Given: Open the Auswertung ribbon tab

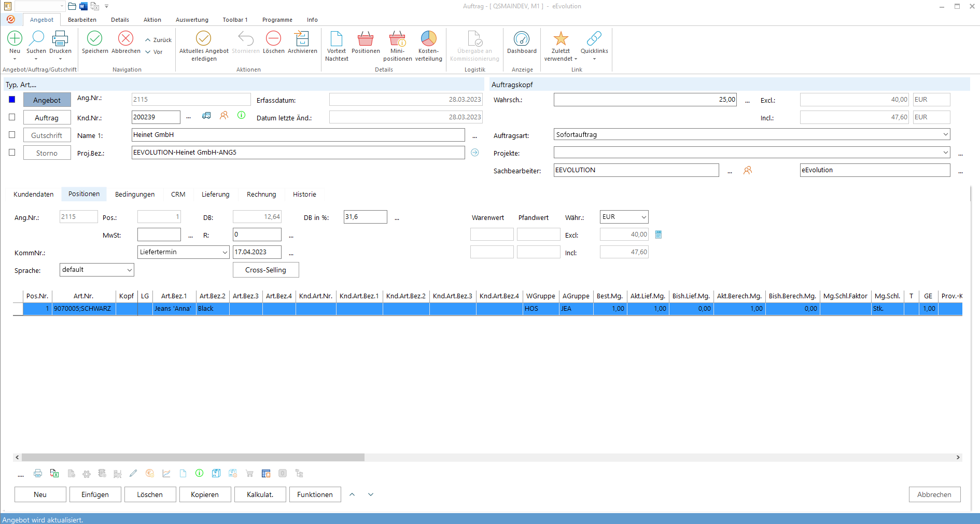Looking at the screenshot, I should [x=192, y=20].
